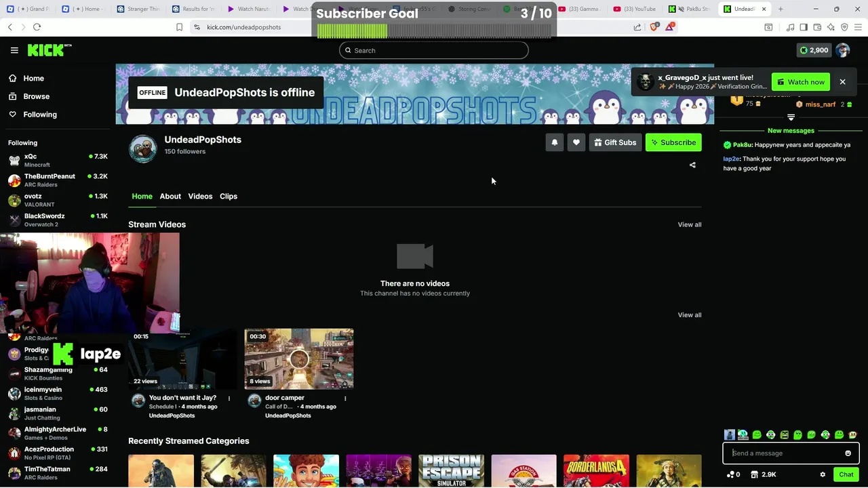The width and height of the screenshot is (868, 488).
Task: Switch to the Clips tab
Action: (229, 196)
